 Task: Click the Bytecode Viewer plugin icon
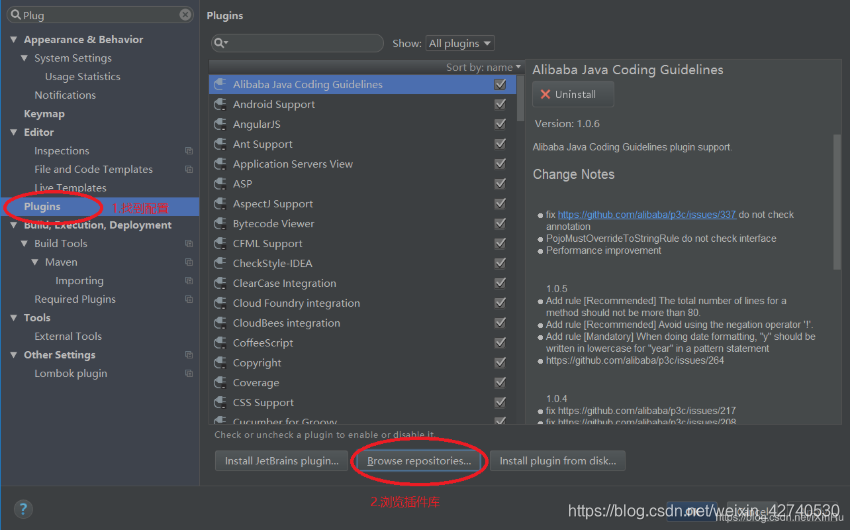tap(220, 223)
